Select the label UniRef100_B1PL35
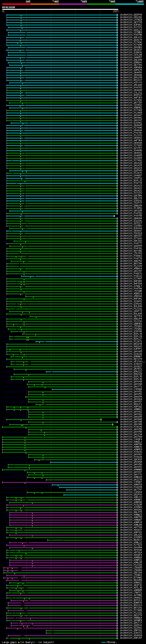146x644 pixels. click(131, 377)
